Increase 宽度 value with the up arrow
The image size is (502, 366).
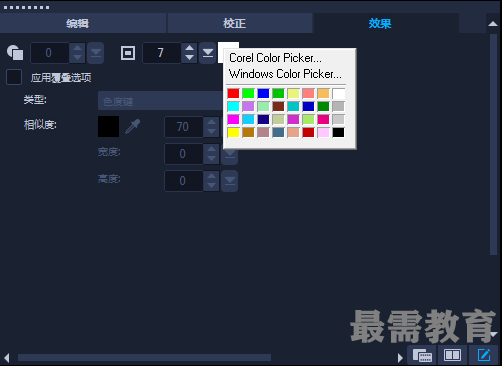click(x=211, y=149)
